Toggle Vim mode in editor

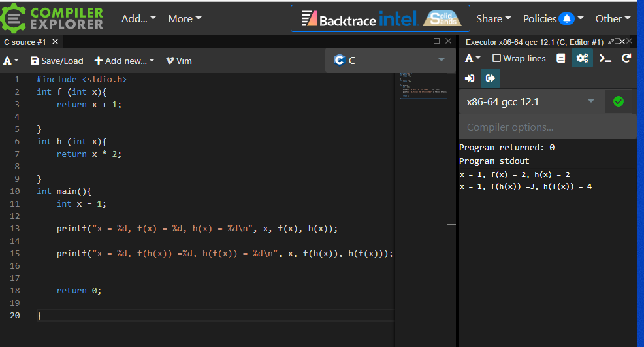pyautogui.click(x=179, y=61)
